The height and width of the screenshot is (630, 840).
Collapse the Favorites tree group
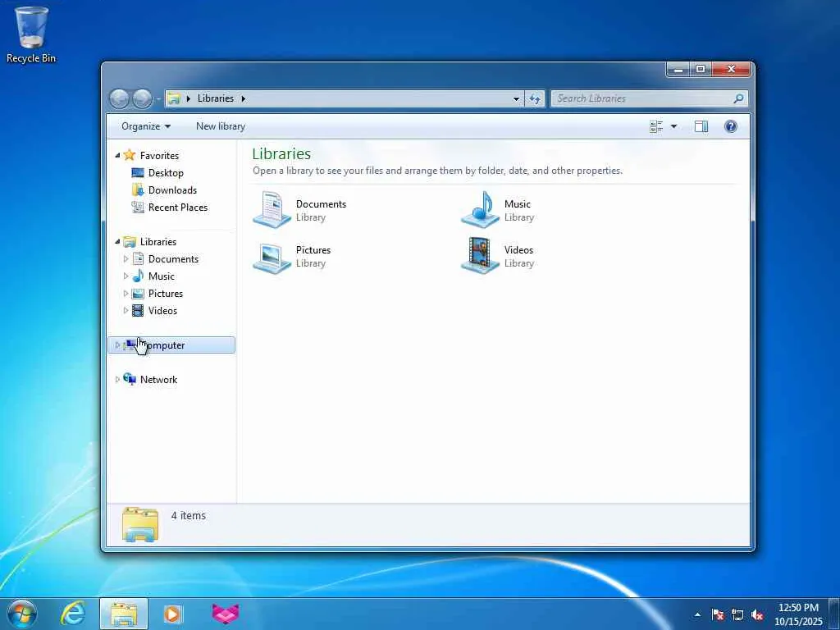117,155
